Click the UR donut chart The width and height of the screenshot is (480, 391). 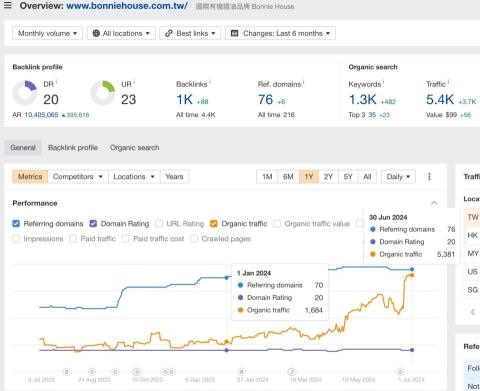point(103,93)
